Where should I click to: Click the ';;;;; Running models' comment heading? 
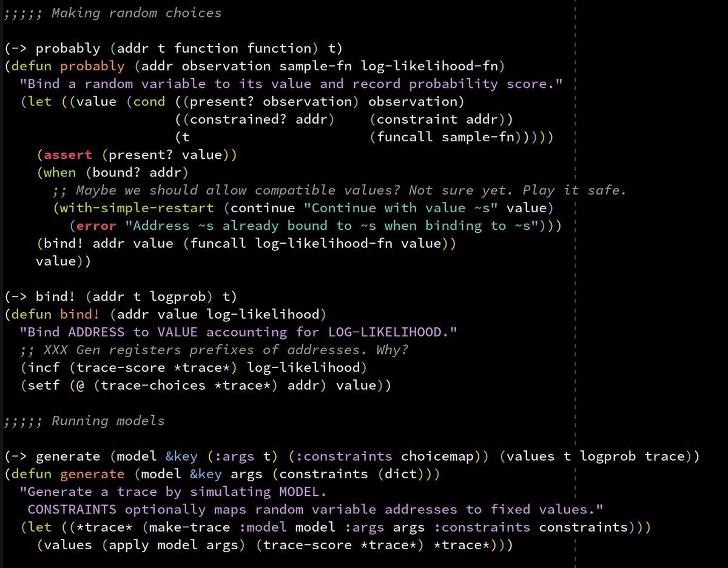click(84, 421)
